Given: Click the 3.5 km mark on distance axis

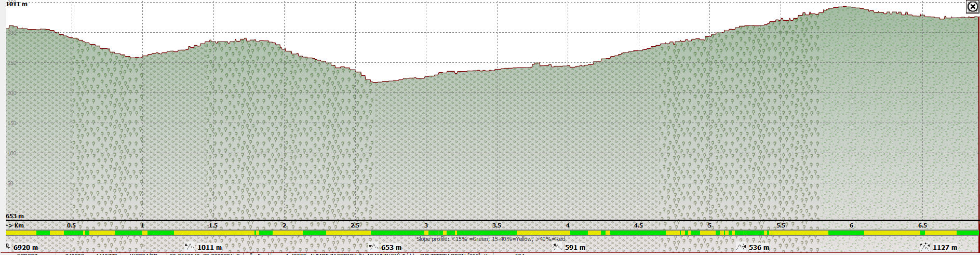Looking at the screenshot, I should coord(496,225).
